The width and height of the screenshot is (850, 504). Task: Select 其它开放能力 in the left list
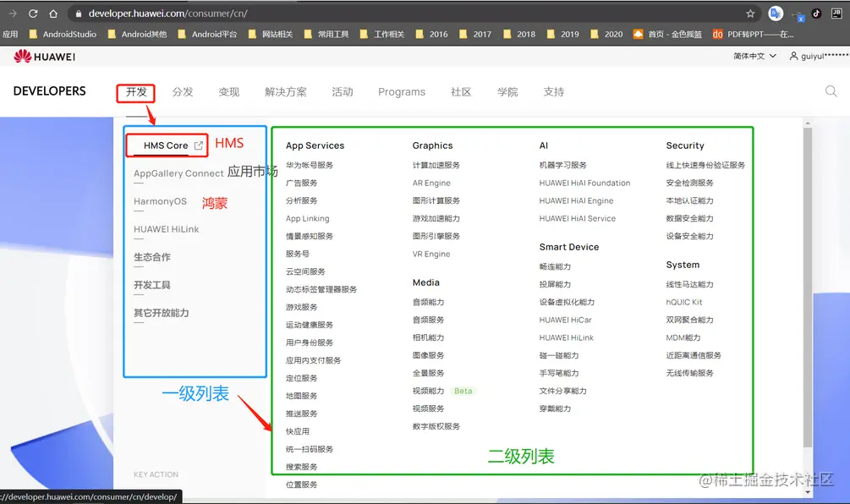161,313
